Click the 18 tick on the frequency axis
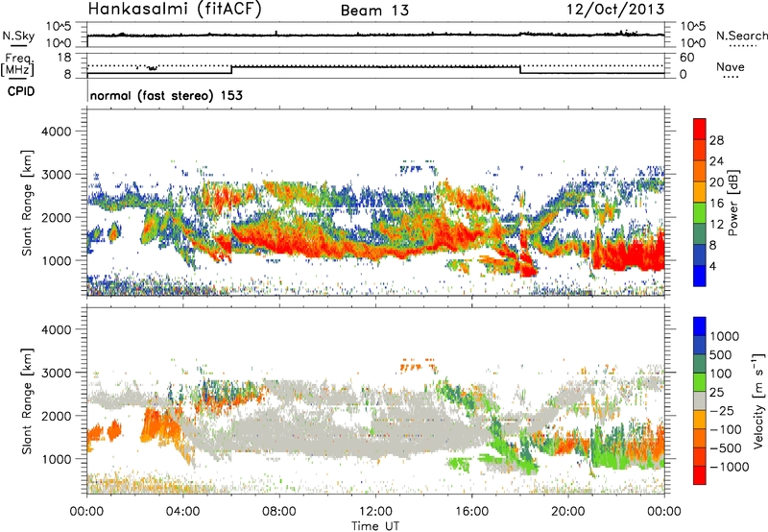 coord(64,58)
